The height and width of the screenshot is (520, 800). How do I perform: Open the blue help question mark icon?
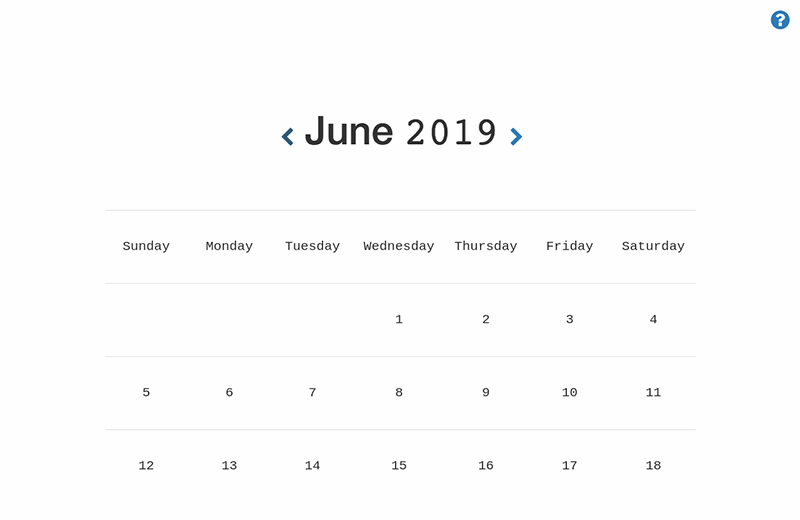click(780, 20)
